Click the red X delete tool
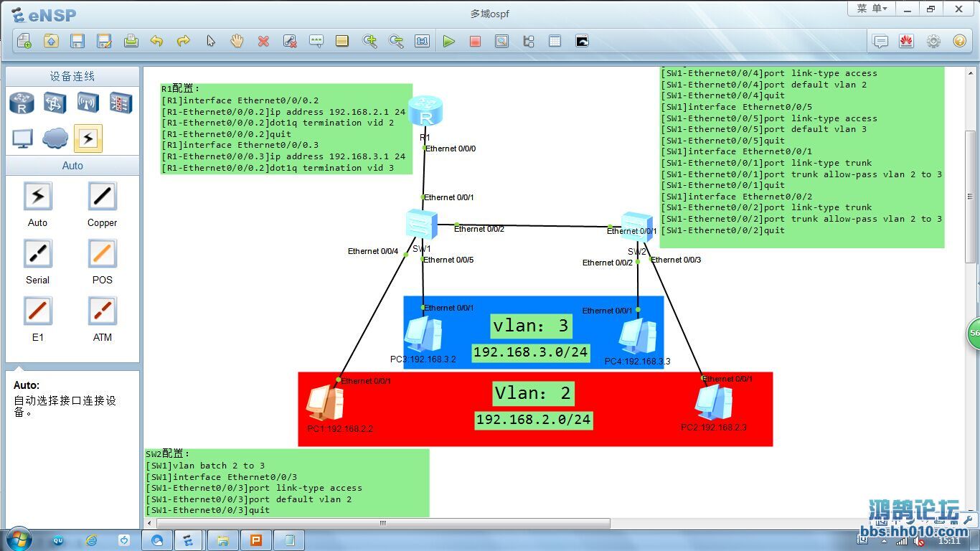The height and width of the screenshot is (551, 980). coord(263,41)
